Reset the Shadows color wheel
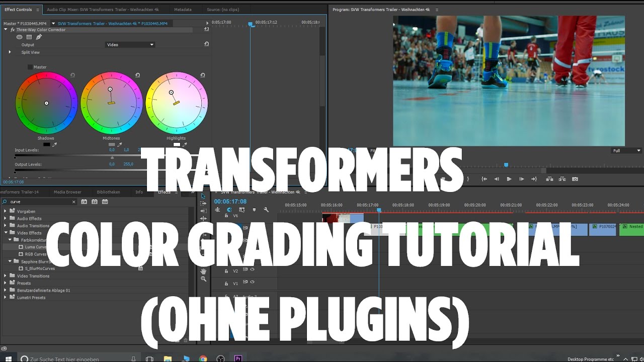This screenshot has width=644, height=362. pos(72,75)
